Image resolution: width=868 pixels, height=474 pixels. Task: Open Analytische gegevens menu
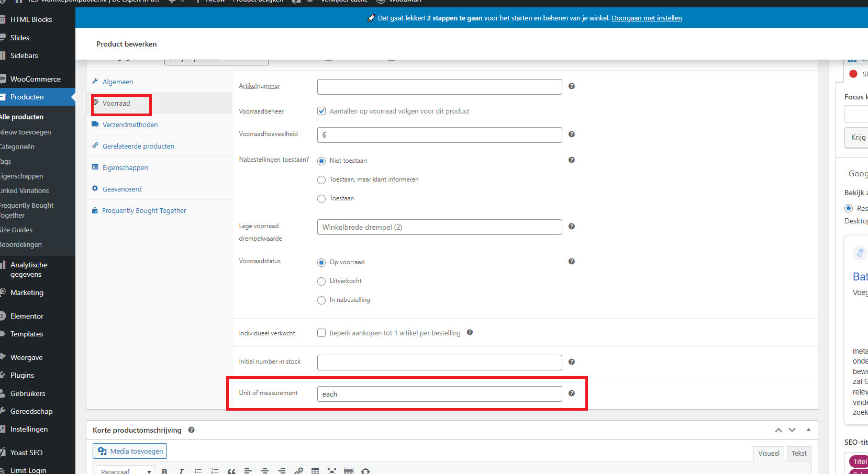29,269
